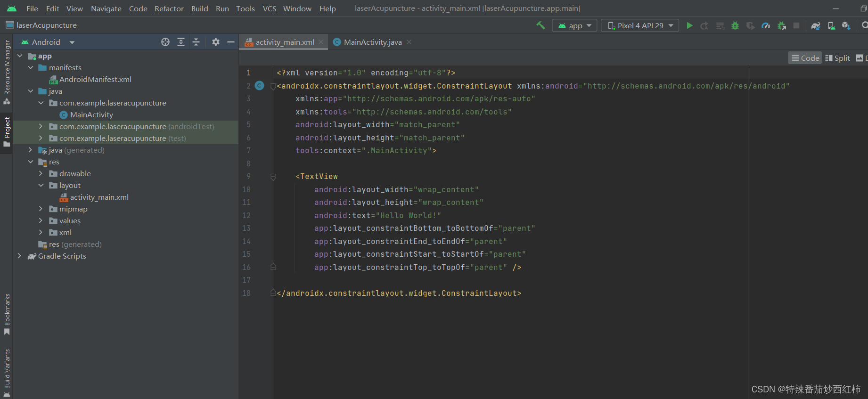
Task: Open the Resource Manager side panel
Action: coord(7,72)
